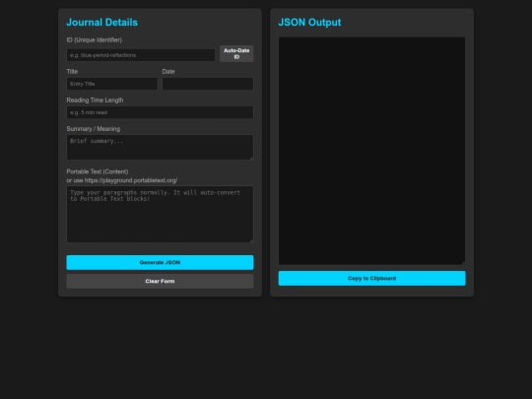
Task: Grab the Summary textarea resize handle
Action: pyautogui.click(x=251, y=158)
